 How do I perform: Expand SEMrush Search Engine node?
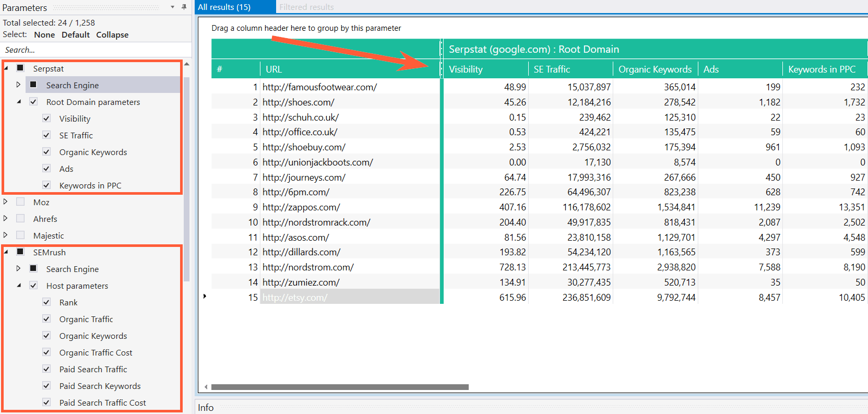coord(18,268)
